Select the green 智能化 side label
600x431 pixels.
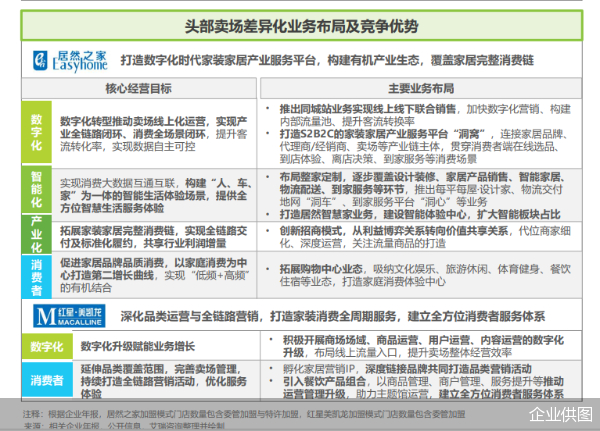click(37, 189)
